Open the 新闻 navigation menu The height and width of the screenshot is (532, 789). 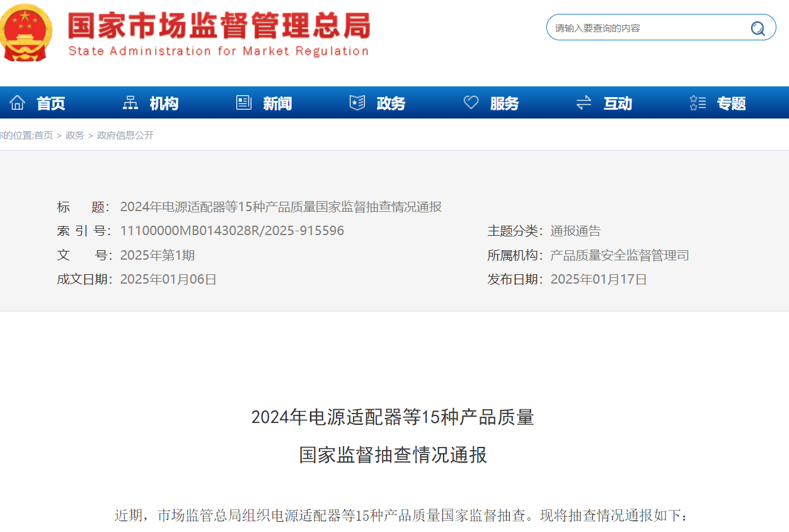tap(278, 103)
